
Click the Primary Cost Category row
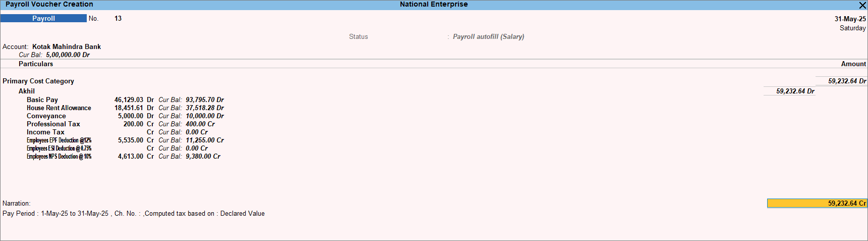pos(38,81)
